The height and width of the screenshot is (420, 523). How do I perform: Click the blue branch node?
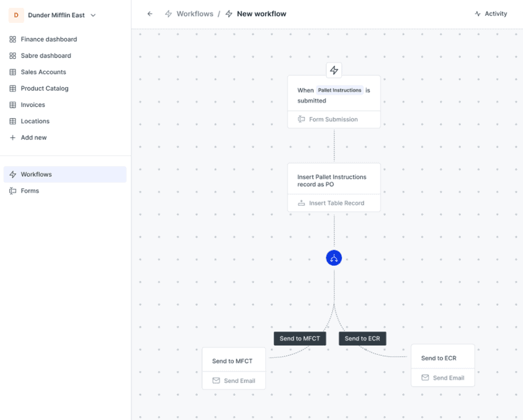click(334, 258)
